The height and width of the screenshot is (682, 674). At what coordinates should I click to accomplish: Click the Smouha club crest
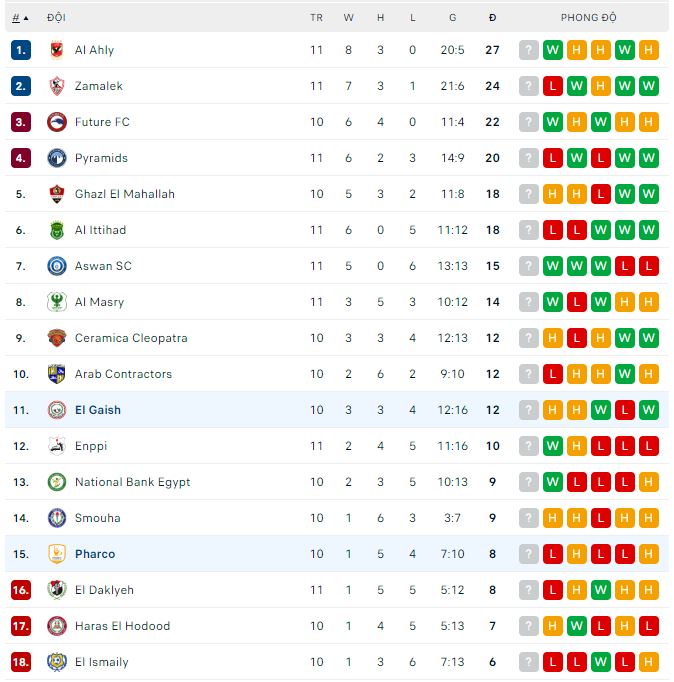coord(56,518)
